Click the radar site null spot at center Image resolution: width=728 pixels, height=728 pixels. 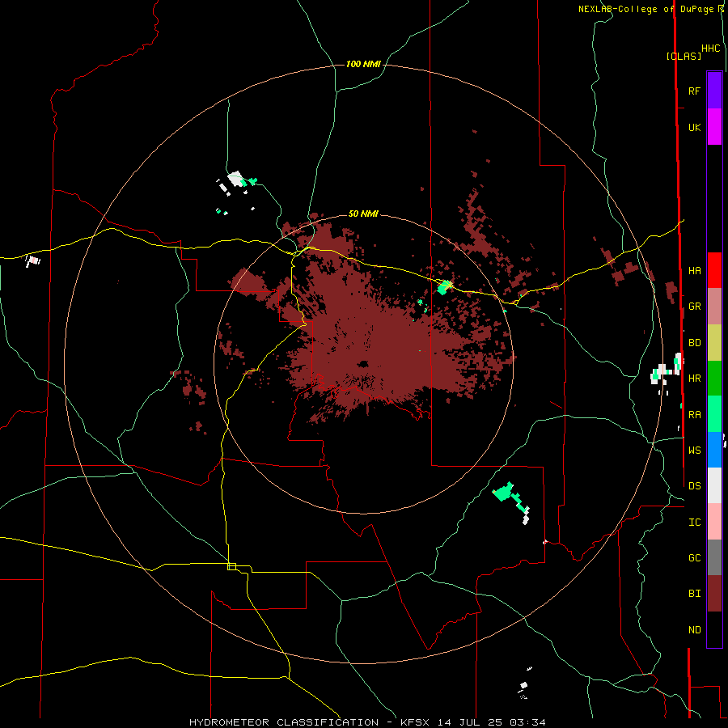coord(363,365)
